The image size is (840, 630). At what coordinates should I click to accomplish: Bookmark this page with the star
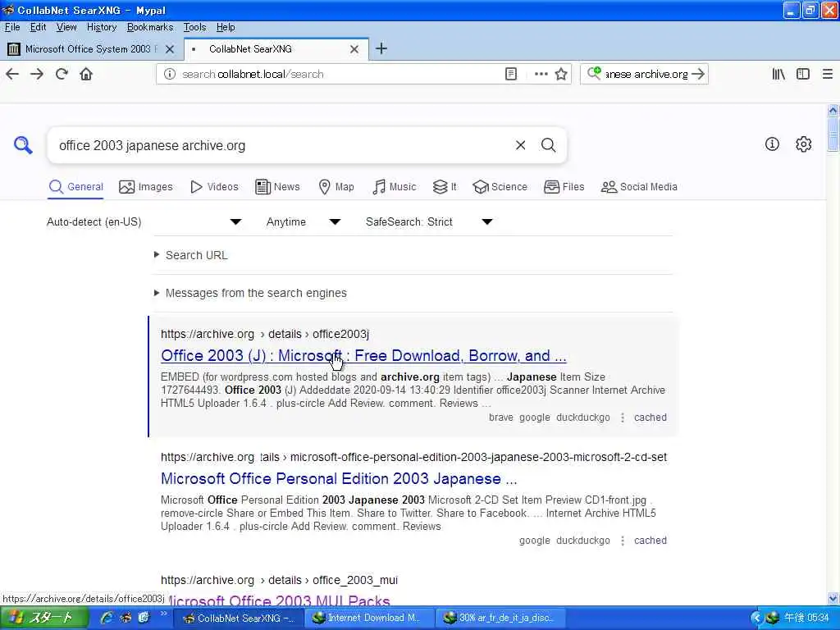click(561, 74)
